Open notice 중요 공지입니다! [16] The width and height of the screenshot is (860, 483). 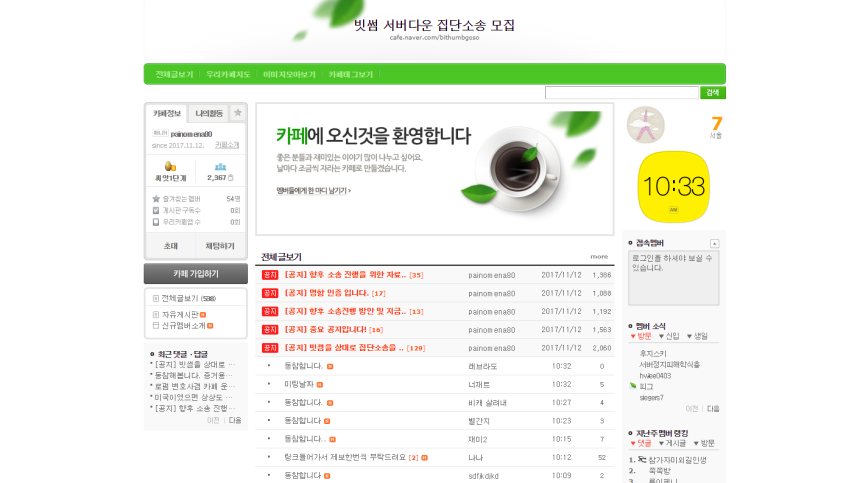click(x=333, y=330)
